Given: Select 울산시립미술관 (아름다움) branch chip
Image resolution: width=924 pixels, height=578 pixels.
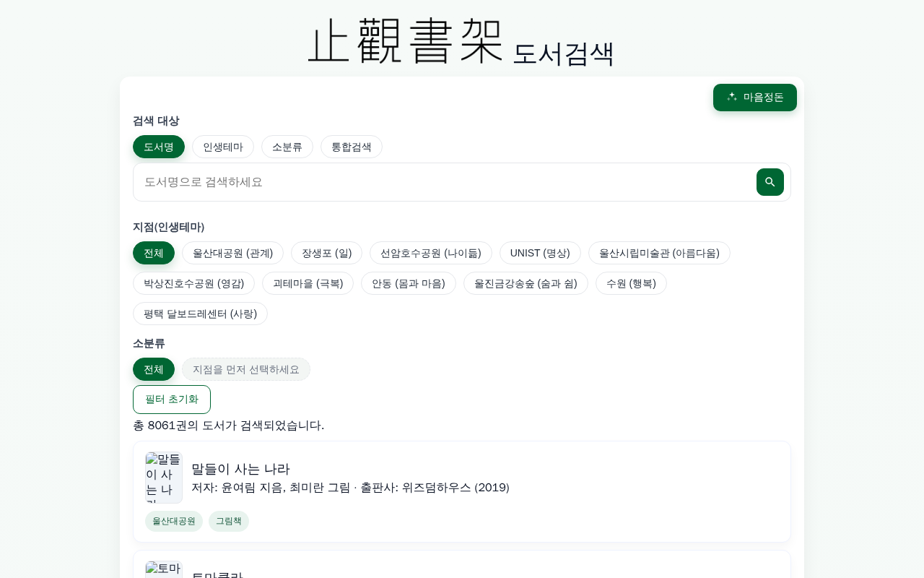Looking at the screenshot, I should pyautogui.click(x=659, y=253).
